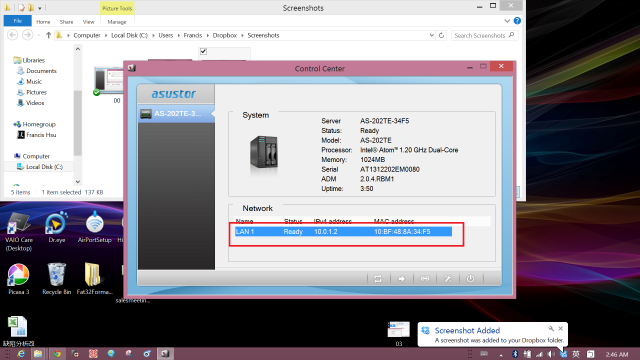Click the IPv4 address 10.0.1.2

(x=326, y=231)
